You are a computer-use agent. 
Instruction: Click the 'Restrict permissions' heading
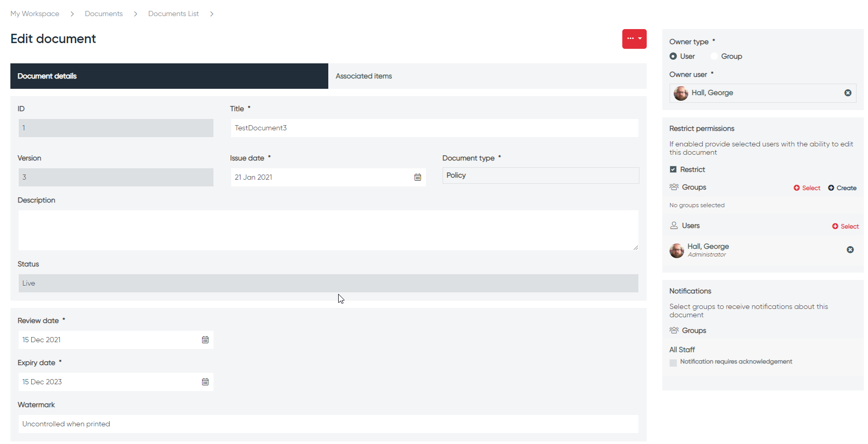[702, 128]
